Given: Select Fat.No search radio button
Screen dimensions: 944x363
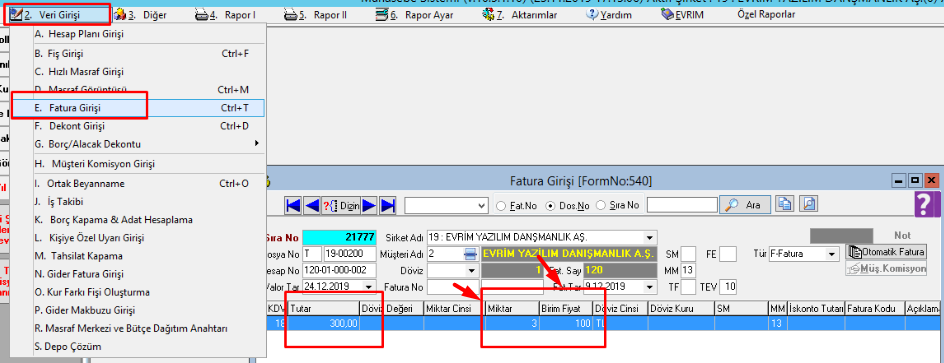Looking at the screenshot, I should point(516,205).
